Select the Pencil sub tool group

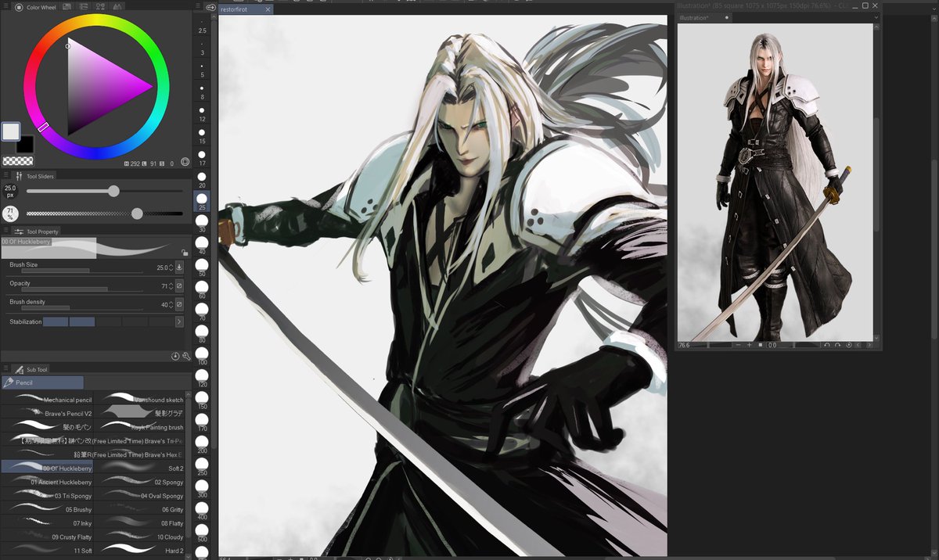(x=42, y=382)
